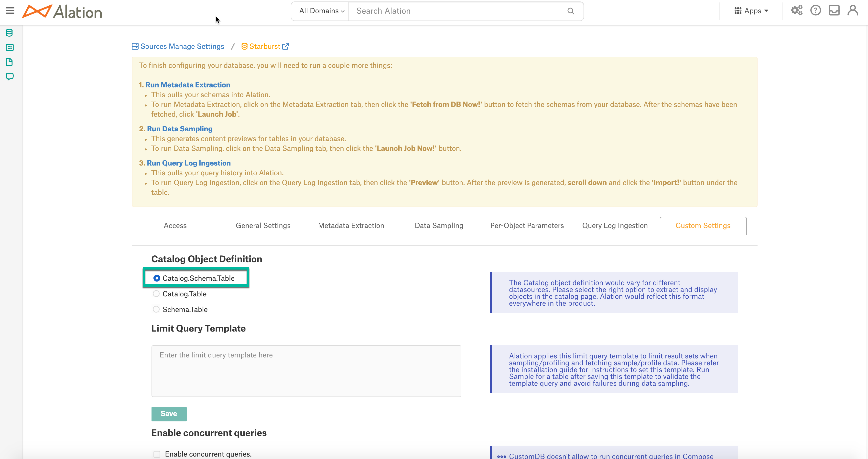Open the inbox tray icon

click(834, 10)
